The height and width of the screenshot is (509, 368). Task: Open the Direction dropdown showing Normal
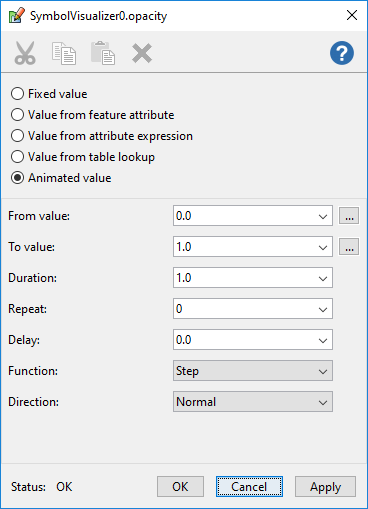tap(253, 402)
